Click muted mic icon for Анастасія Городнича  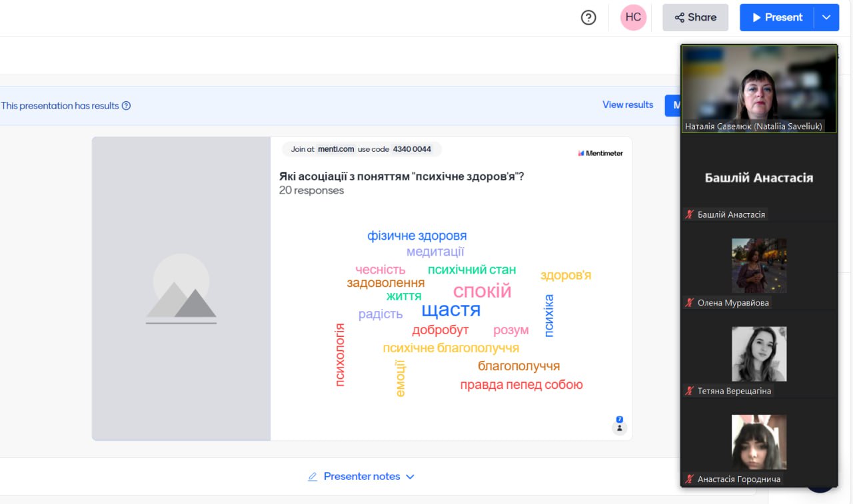pos(690,479)
